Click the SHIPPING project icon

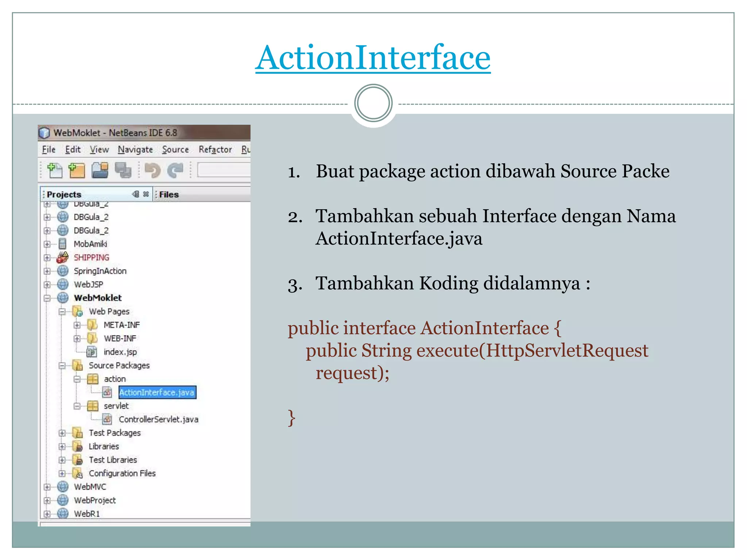62,257
